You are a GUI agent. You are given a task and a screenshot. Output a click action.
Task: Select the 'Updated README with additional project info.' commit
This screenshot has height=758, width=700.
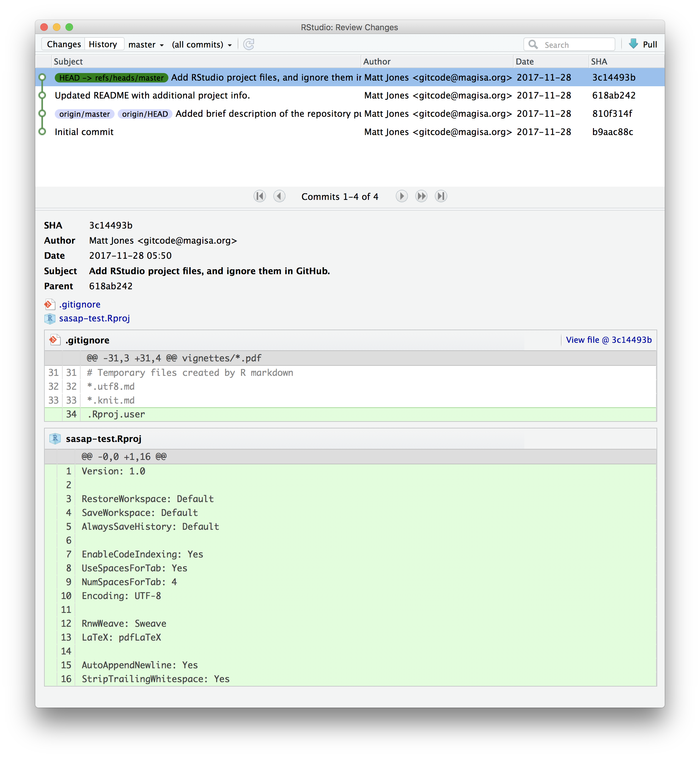350,95
